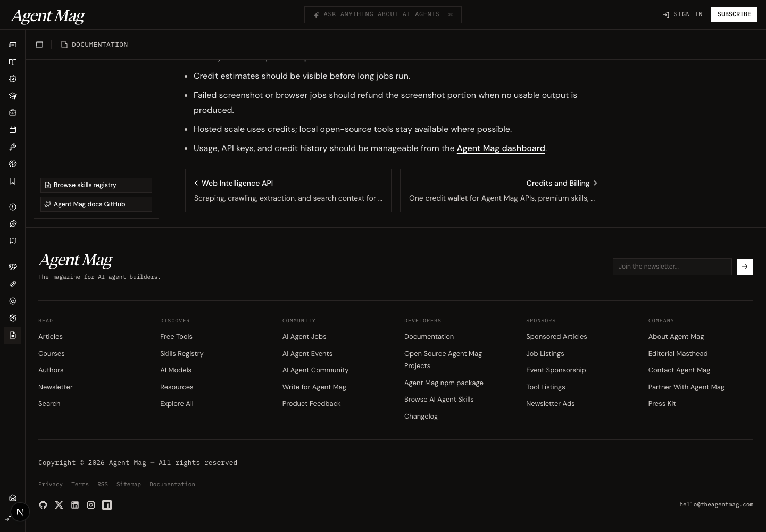Go to previous page Web Intelligence API
This screenshot has height=532, width=766.
[288, 190]
